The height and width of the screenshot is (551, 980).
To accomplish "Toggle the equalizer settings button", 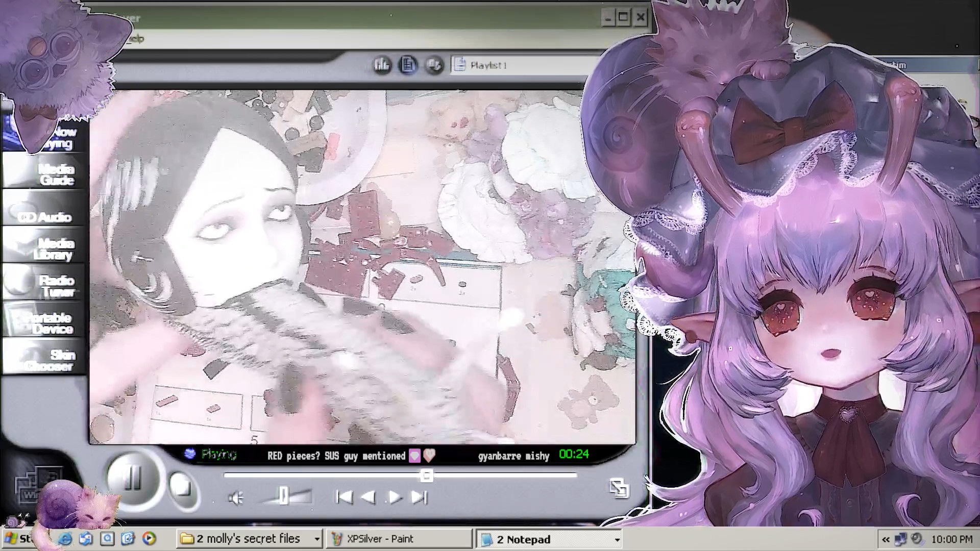I will click(x=382, y=65).
